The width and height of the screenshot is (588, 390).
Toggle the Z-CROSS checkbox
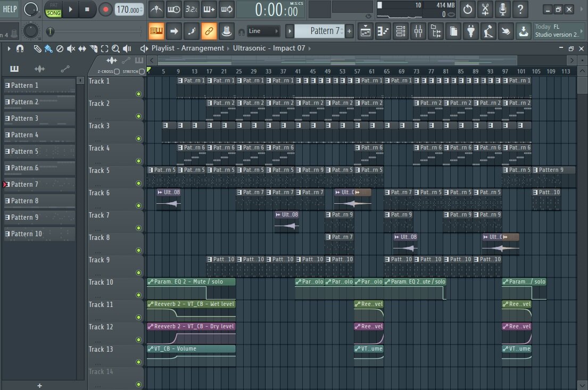point(117,71)
